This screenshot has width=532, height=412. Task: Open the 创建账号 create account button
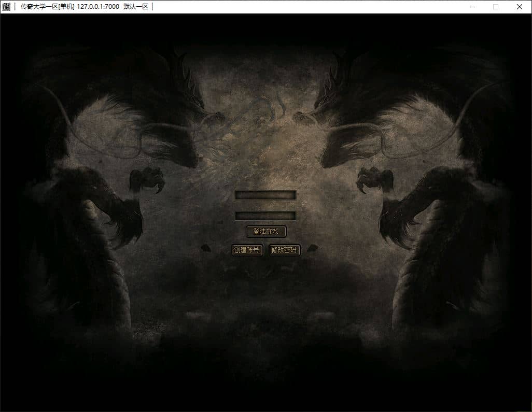247,250
